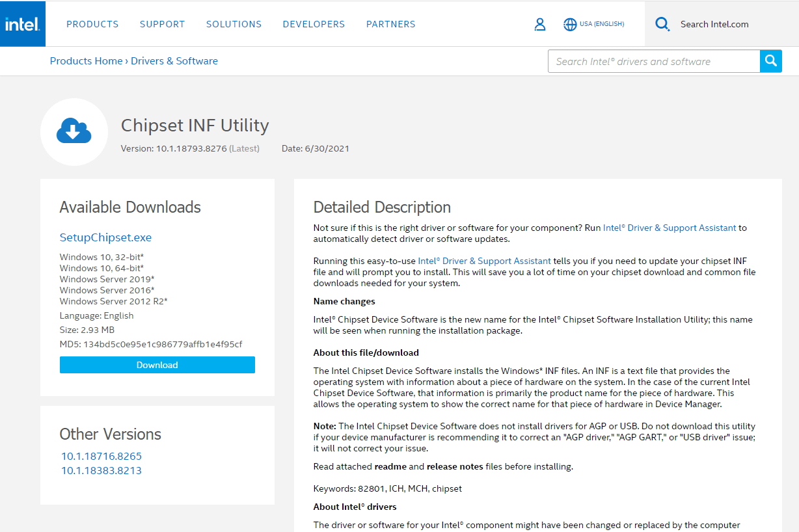The height and width of the screenshot is (532, 799).
Task: Open the PRODUCTS menu
Action: pyautogui.click(x=92, y=24)
